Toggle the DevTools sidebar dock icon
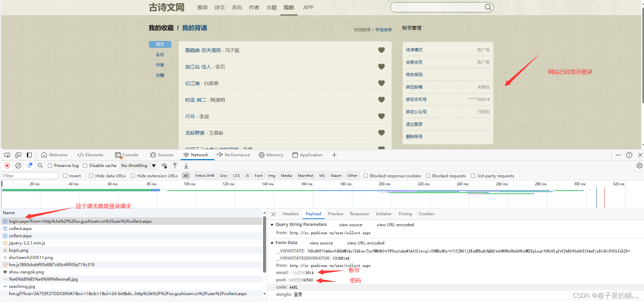Screen dimensions: 644x302 [x=29, y=155]
